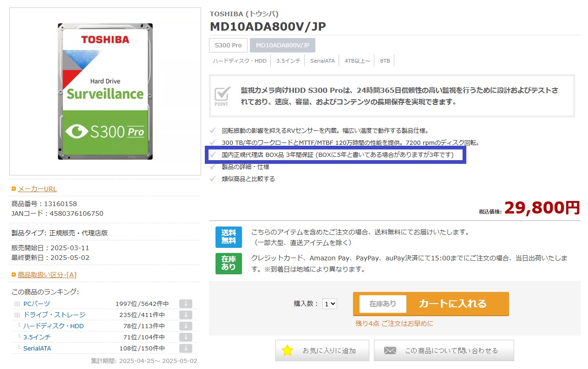Select the MD10ADA800V/JP tag

pyautogui.click(x=282, y=45)
